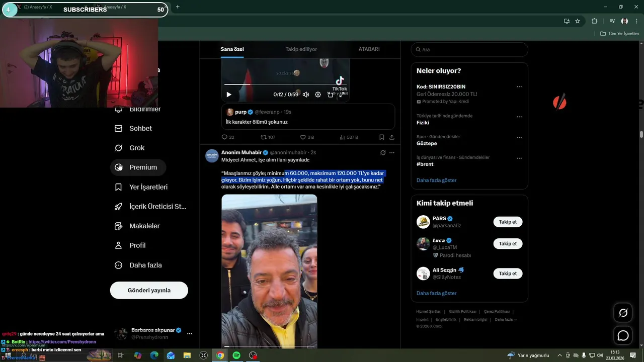Viewport: 644px width, 362px height.
Task: Open Anonim Muhabir profile avatar
Action: pyautogui.click(x=212, y=155)
